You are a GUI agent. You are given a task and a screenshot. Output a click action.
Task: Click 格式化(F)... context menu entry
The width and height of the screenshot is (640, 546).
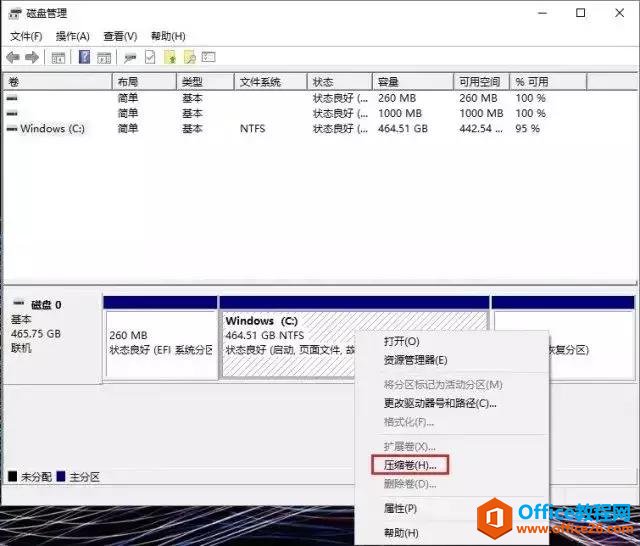pyautogui.click(x=409, y=422)
